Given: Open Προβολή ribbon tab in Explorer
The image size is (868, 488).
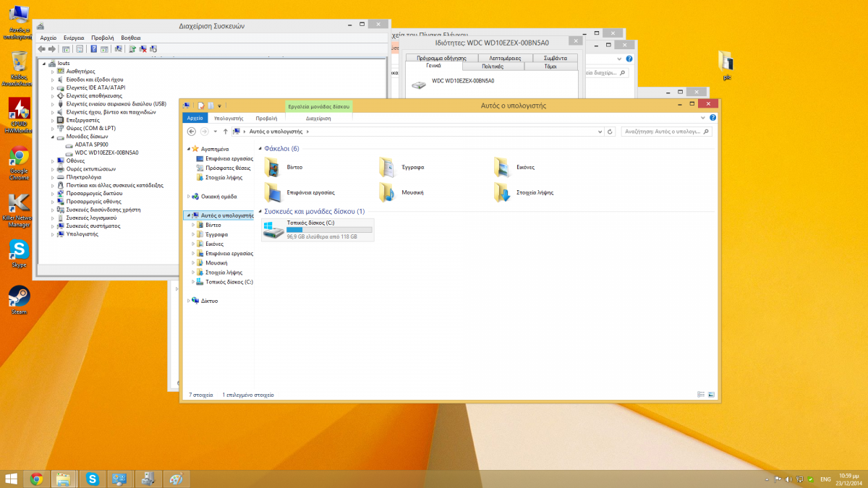Looking at the screenshot, I should pos(266,118).
